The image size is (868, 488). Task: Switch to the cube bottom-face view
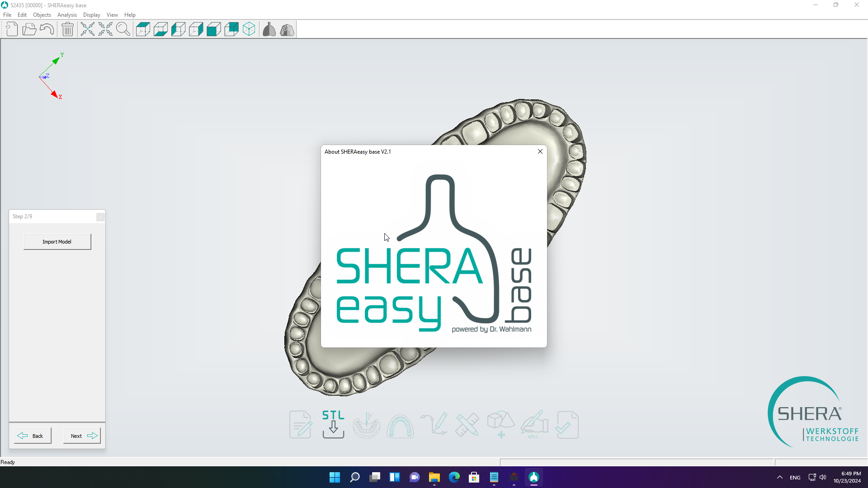160,29
